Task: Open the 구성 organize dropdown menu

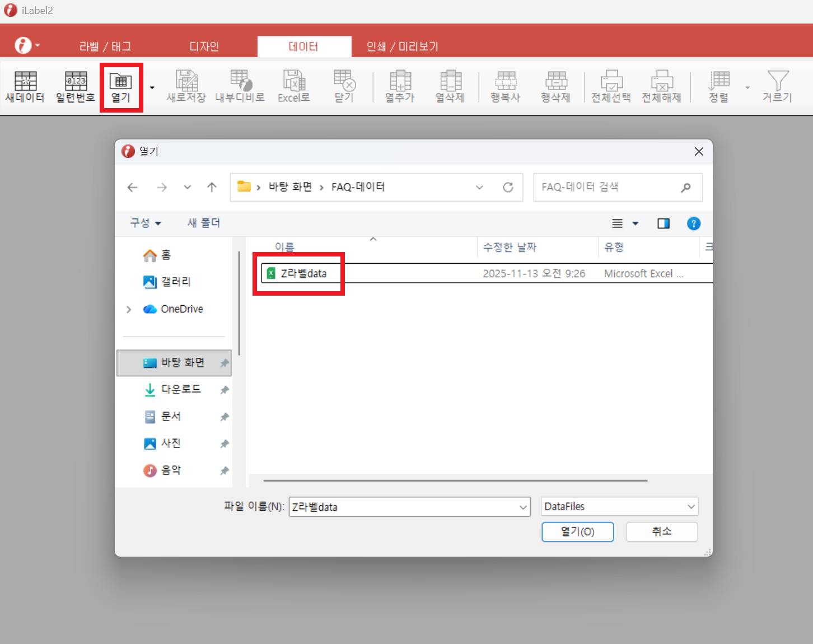Action: pyautogui.click(x=146, y=223)
